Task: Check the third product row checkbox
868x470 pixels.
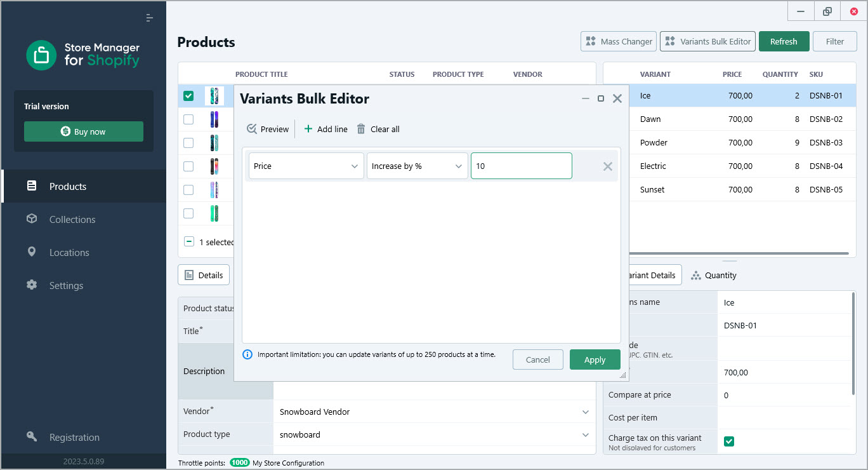Action: (x=188, y=142)
